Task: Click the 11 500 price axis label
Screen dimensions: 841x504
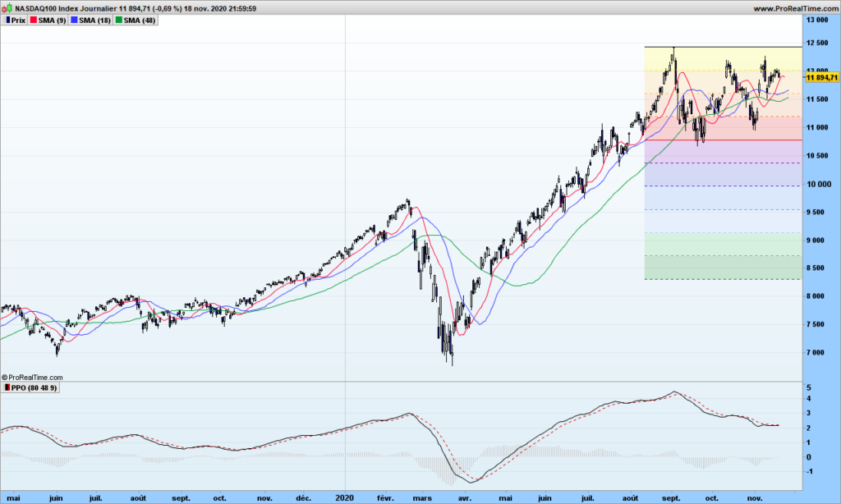Action: [x=817, y=99]
